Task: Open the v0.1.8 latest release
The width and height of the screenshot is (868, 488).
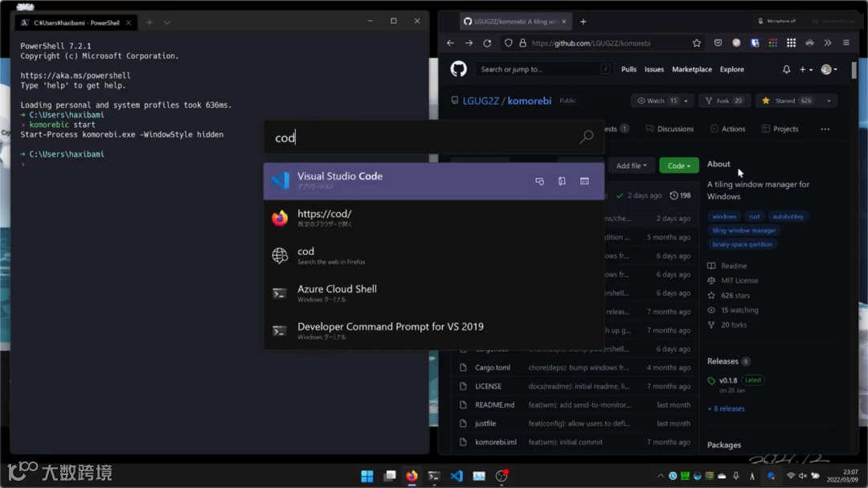Action: click(728, 380)
